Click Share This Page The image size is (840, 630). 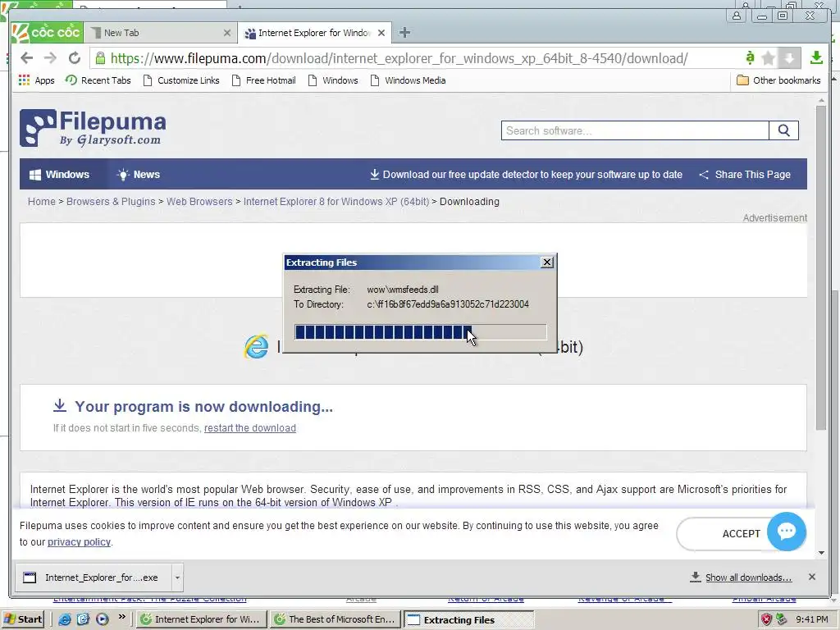pyautogui.click(x=745, y=175)
